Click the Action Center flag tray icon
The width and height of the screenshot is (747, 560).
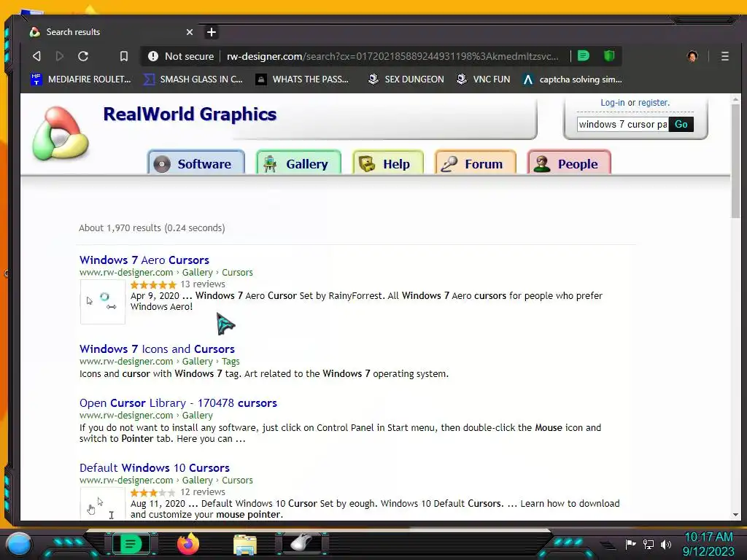(x=630, y=544)
